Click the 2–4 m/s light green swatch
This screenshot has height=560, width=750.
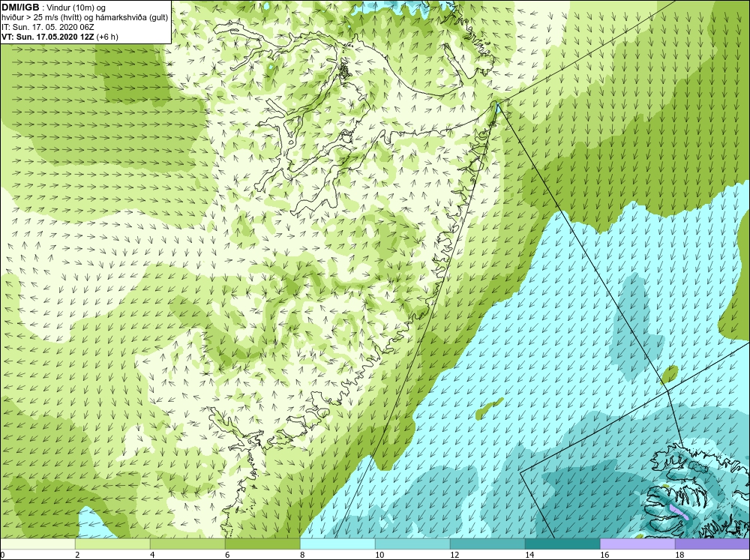(x=112, y=544)
